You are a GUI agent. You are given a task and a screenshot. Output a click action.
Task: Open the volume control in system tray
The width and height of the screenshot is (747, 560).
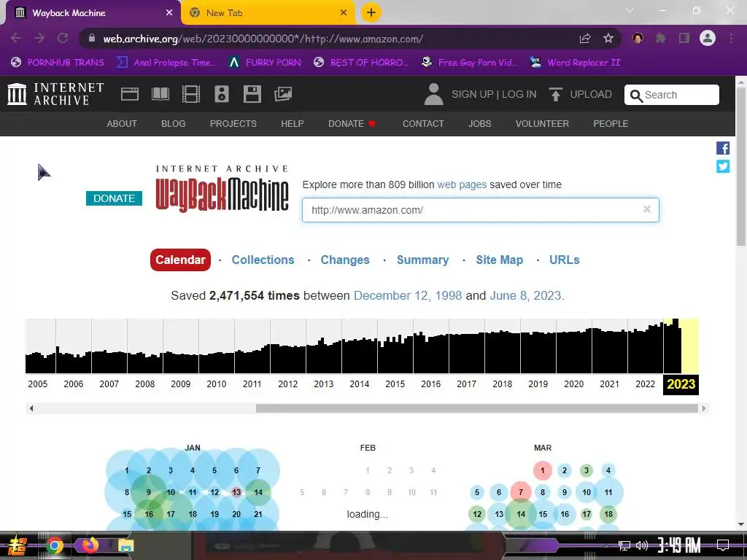(x=642, y=545)
